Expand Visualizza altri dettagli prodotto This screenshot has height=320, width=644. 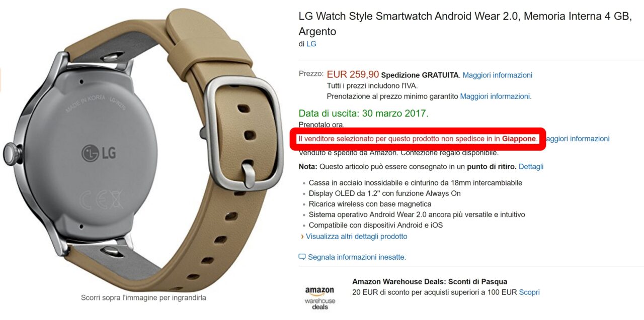[356, 236]
